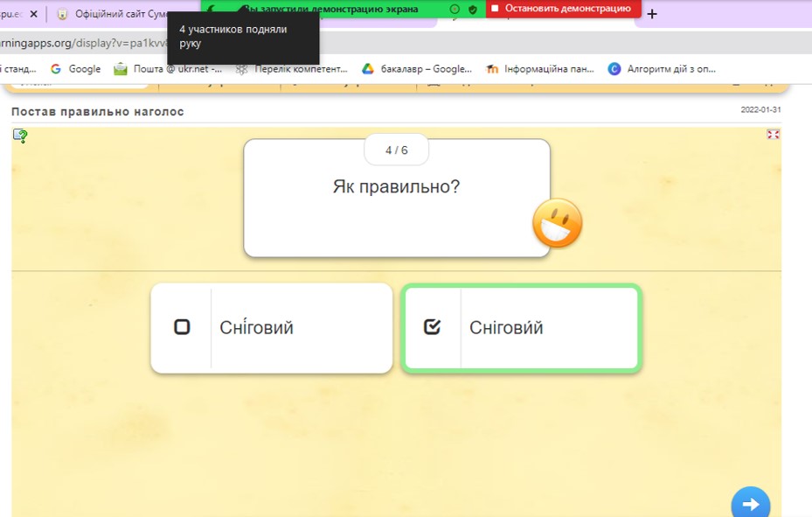Open the Google bookmark
Viewport: 812px width, 517px height.
click(75, 69)
